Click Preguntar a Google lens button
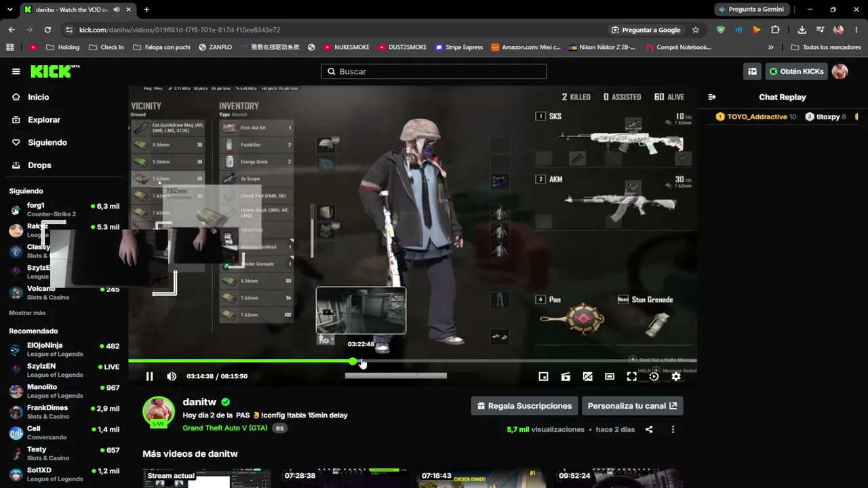The image size is (868, 488). tap(646, 30)
